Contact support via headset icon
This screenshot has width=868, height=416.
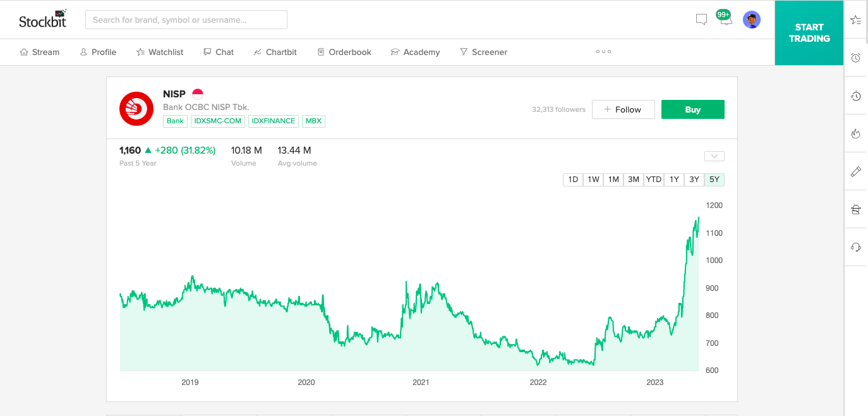click(855, 247)
